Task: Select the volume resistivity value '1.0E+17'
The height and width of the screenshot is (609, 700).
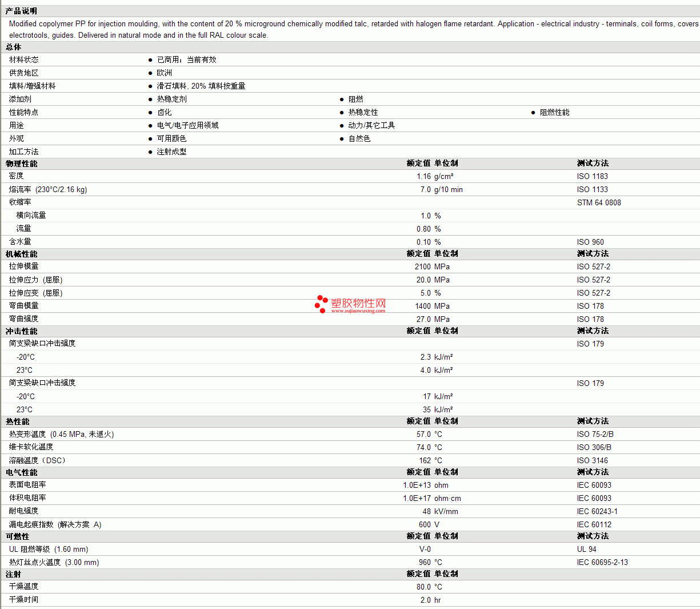Action: click(417, 498)
